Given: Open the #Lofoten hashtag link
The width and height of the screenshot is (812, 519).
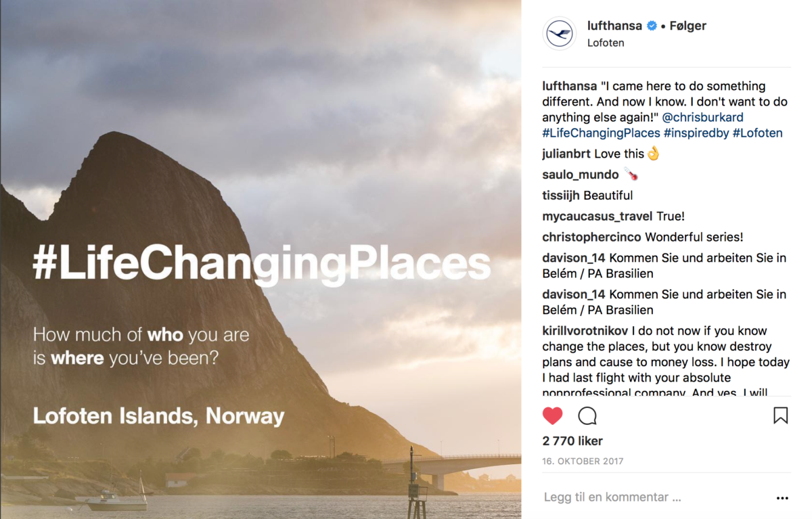Looking at the screenshot, I should click(757, 133).
